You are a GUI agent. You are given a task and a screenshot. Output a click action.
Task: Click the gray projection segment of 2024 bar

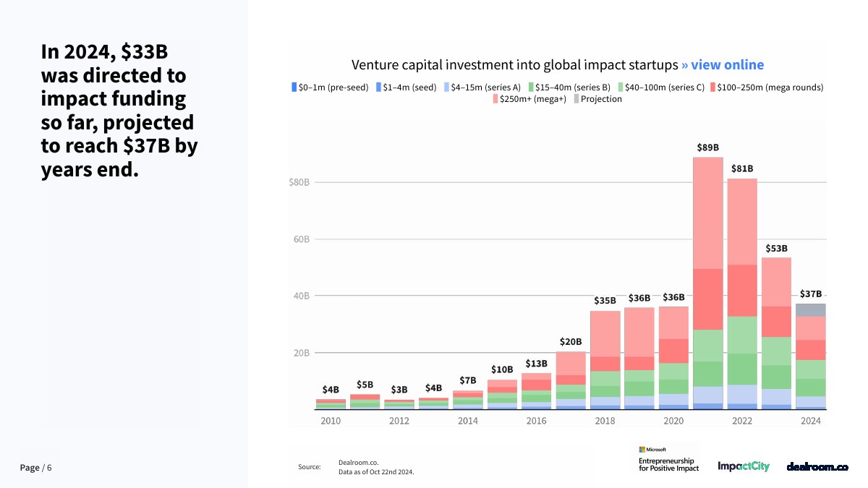click(811, 309)
